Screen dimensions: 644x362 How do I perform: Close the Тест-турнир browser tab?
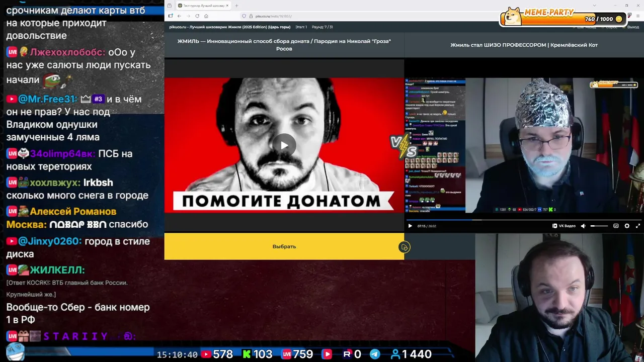tap(227, 6)
